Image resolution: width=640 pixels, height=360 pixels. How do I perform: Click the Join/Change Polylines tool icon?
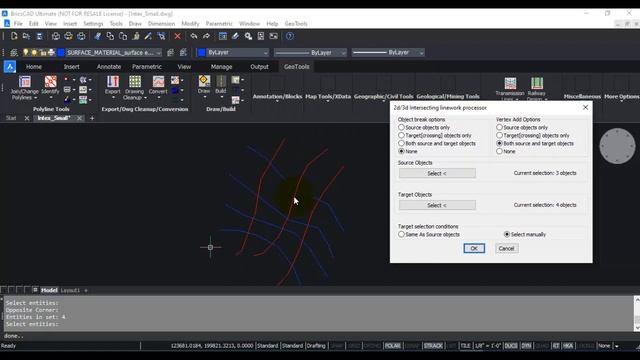[25, 82]
